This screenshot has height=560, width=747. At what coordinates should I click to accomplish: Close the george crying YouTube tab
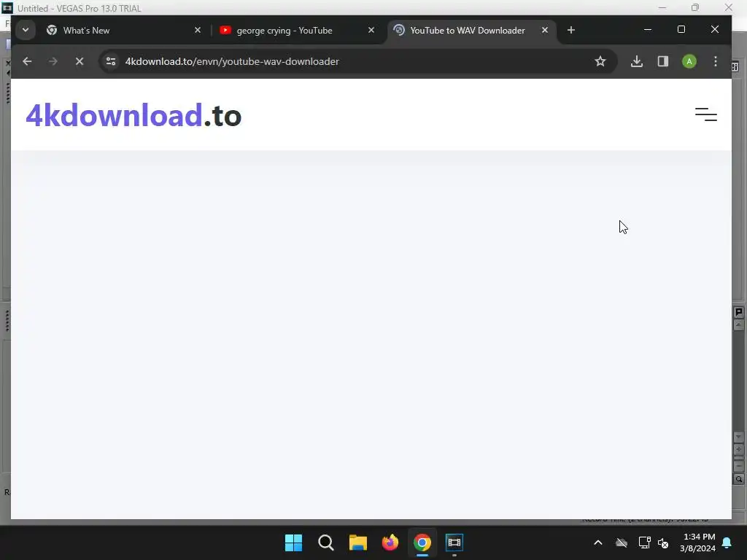coord(371,30)
